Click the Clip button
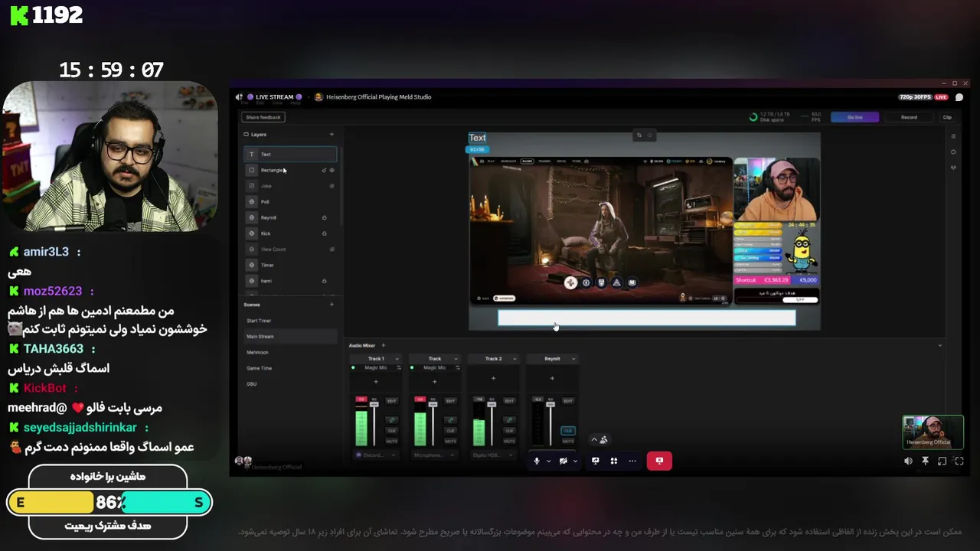The height and width of the screenshot is (551, 980). point(947,117)
